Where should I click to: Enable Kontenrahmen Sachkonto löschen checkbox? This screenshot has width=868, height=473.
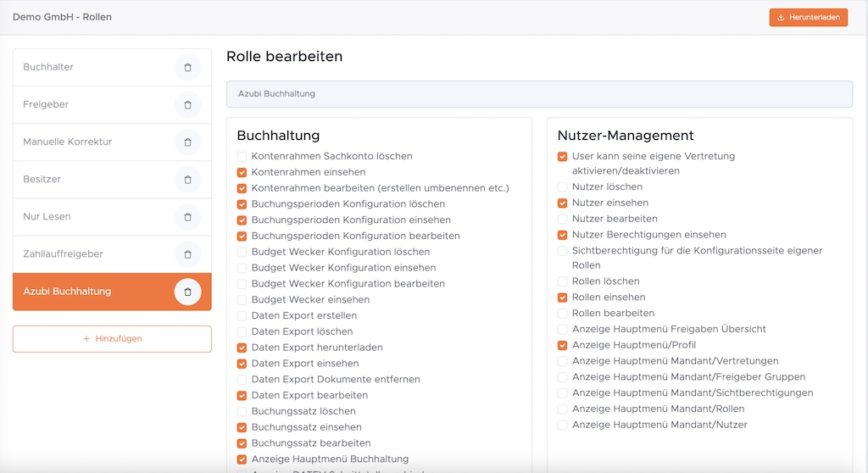tap(242, 157)
